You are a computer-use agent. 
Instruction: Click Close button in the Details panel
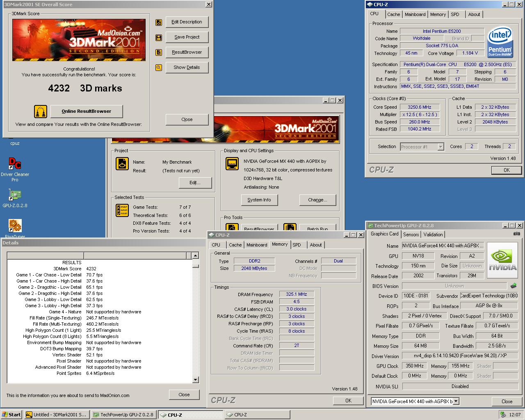click(184, 395)
